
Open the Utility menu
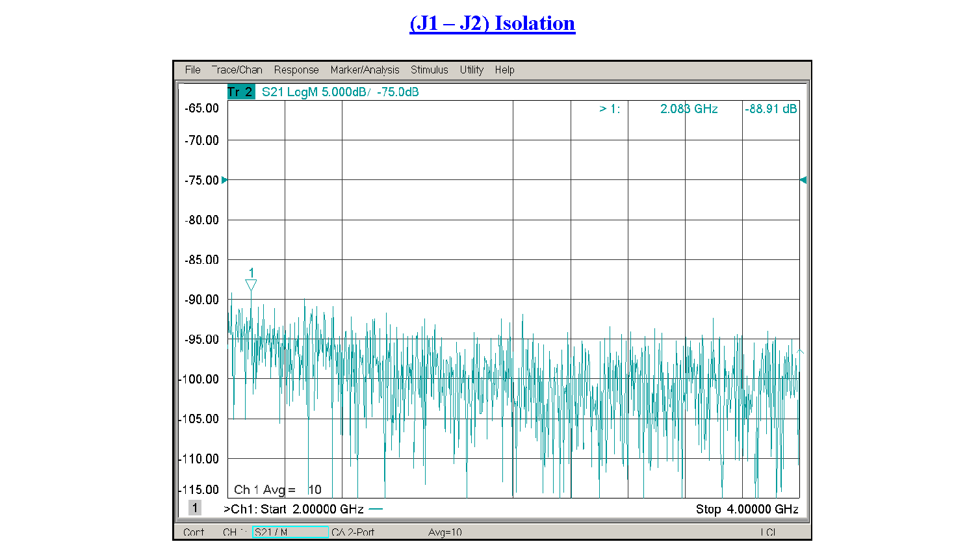(471, 70)
